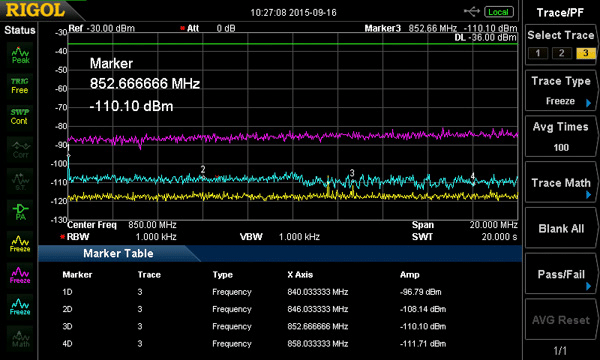Click the Marker3 852.66 MHz readout
600x360 pixels.
pyautogui.click(x=440, y=28)
